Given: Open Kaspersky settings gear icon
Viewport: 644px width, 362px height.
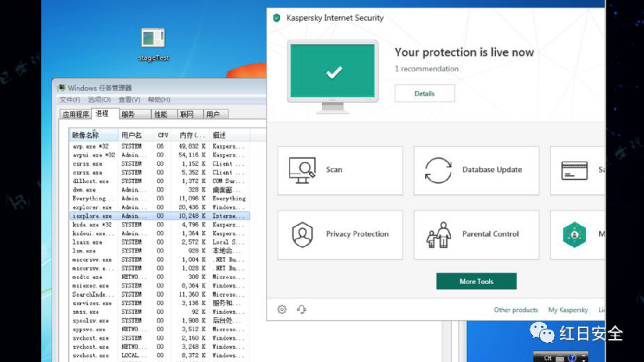Looking at the screenshot, I should (282, 310).
